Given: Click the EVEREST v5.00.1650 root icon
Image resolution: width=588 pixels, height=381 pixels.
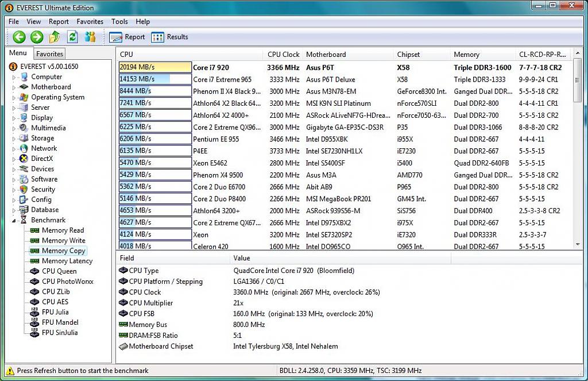Looking at the screenshot, I should click(13, 67).
